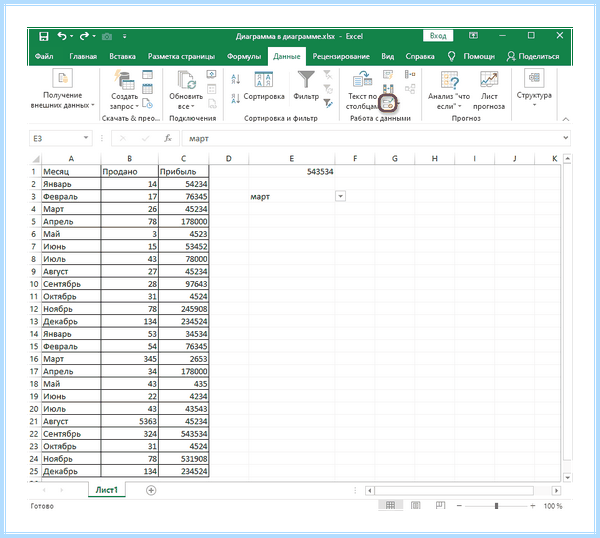Undo the last action
The image size is (600, 538).
pyautogui.click(x=62, y=36)
